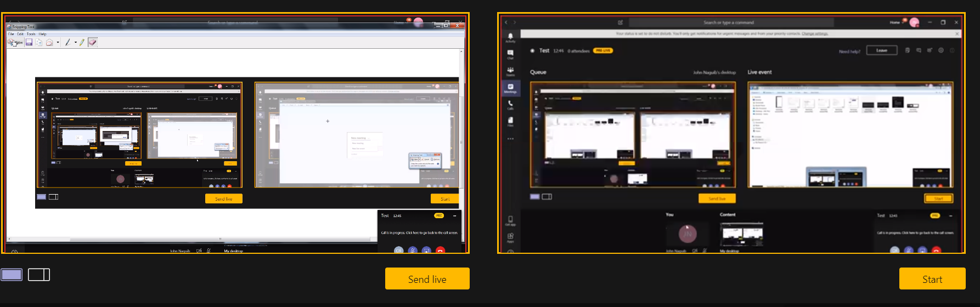
Task: Expand the Teams sidebar more apps ellipsis
Action: coord(510,139)
